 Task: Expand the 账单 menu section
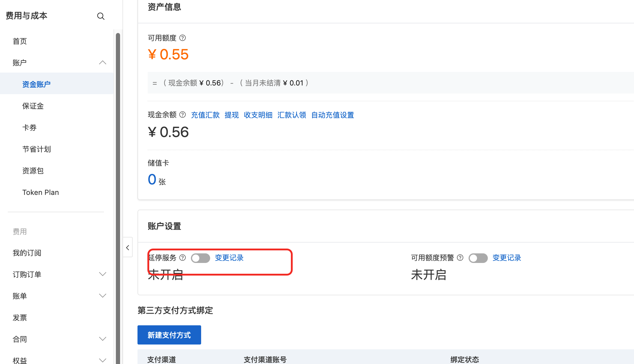pyautogui.click(x=103, y=296)
